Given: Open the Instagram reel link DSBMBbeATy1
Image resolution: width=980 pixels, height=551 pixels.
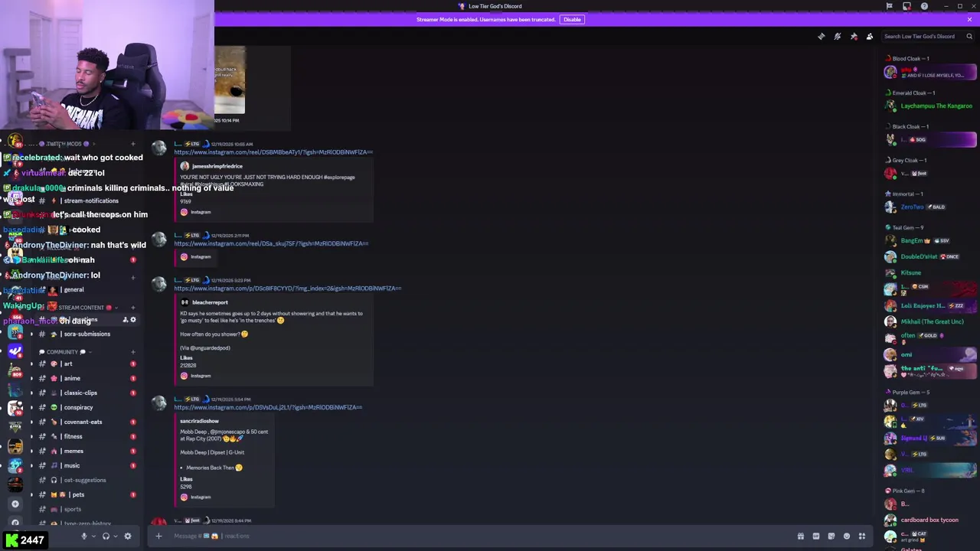Looking at the screenshot, I should pyautogui.click(x=273, y=152).
